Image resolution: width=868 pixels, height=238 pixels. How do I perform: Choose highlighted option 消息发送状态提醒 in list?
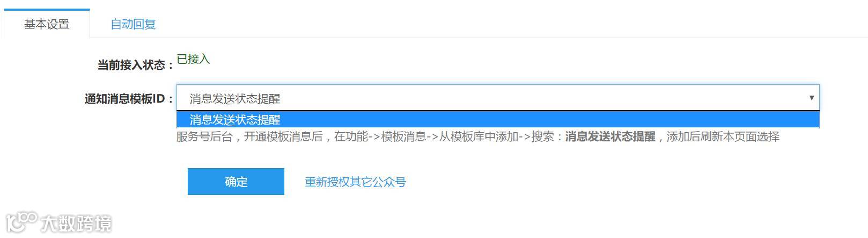tap(498, 119)
